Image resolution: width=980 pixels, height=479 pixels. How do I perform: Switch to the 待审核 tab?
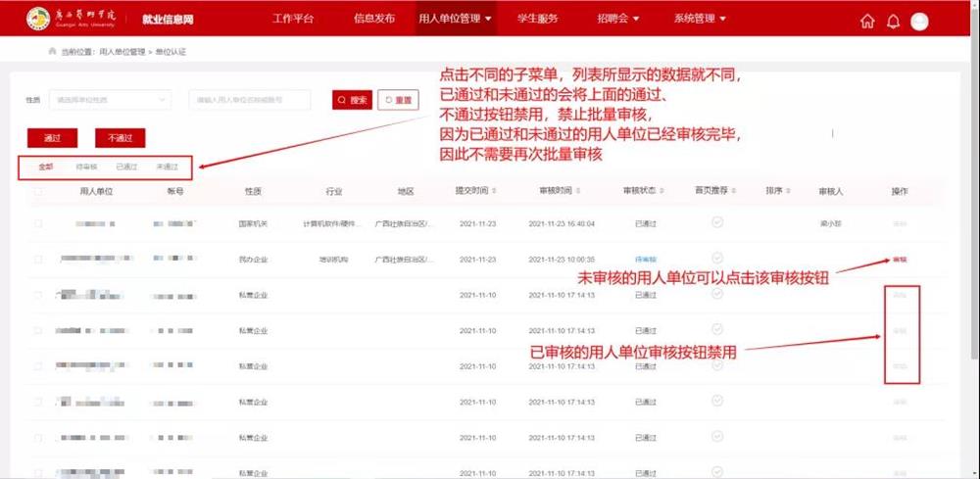[x=86, y=168]
